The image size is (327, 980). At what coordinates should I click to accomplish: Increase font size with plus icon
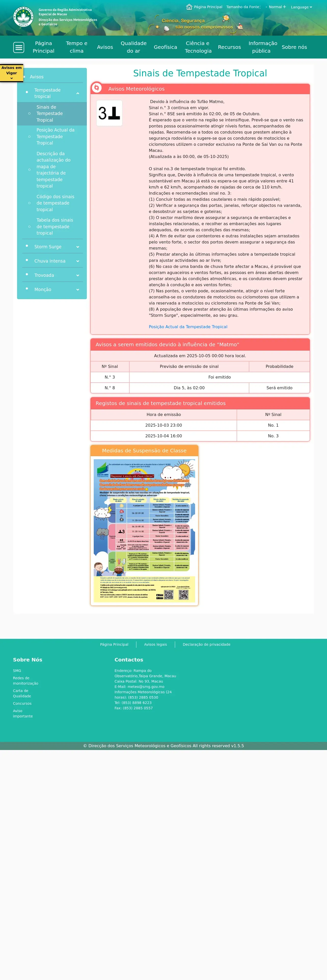coord(284,7)
